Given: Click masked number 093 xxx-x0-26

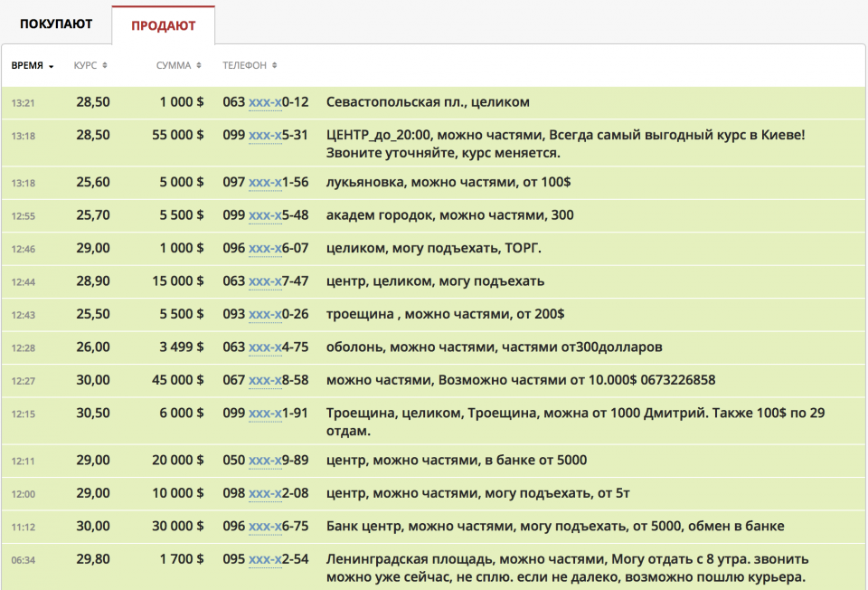Looking at the screenshot, I should [x=265, y=315].
